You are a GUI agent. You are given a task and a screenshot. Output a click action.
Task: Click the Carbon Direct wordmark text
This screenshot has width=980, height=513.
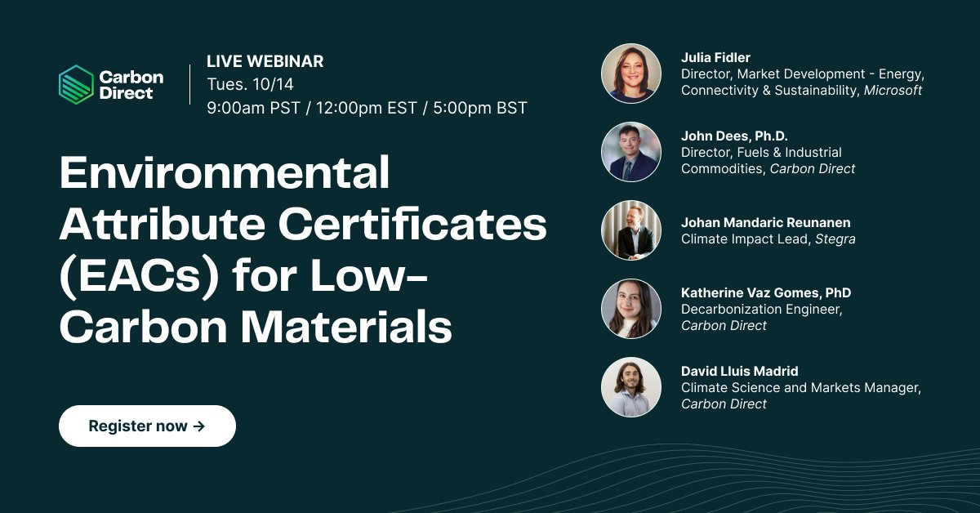(x=131, y=86)
